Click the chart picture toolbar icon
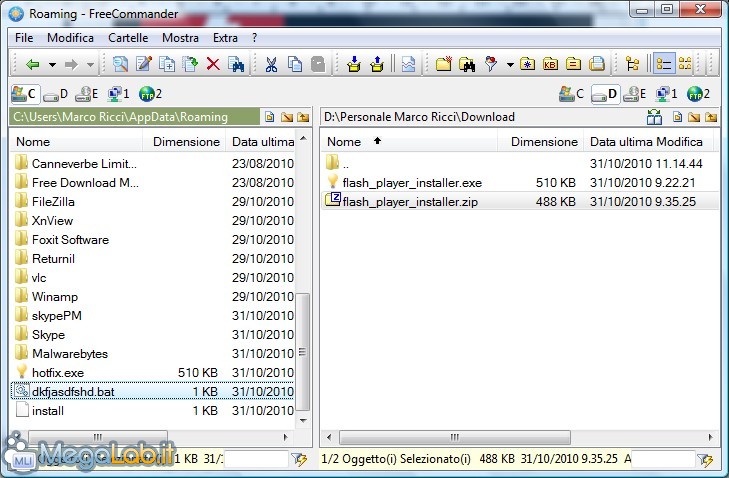 pyautogui.click(x=408, y=64)
